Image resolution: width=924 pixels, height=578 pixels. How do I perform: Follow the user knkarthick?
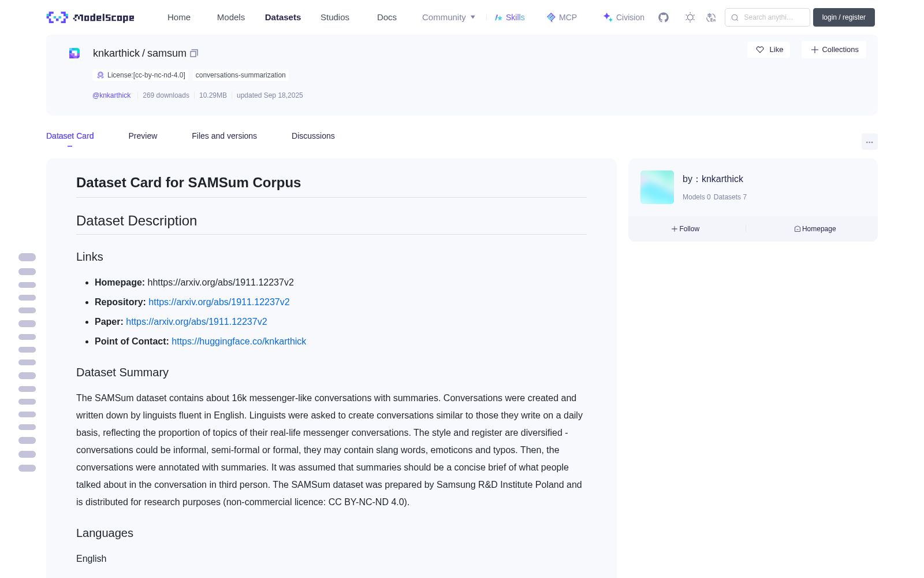coord(685,229)
